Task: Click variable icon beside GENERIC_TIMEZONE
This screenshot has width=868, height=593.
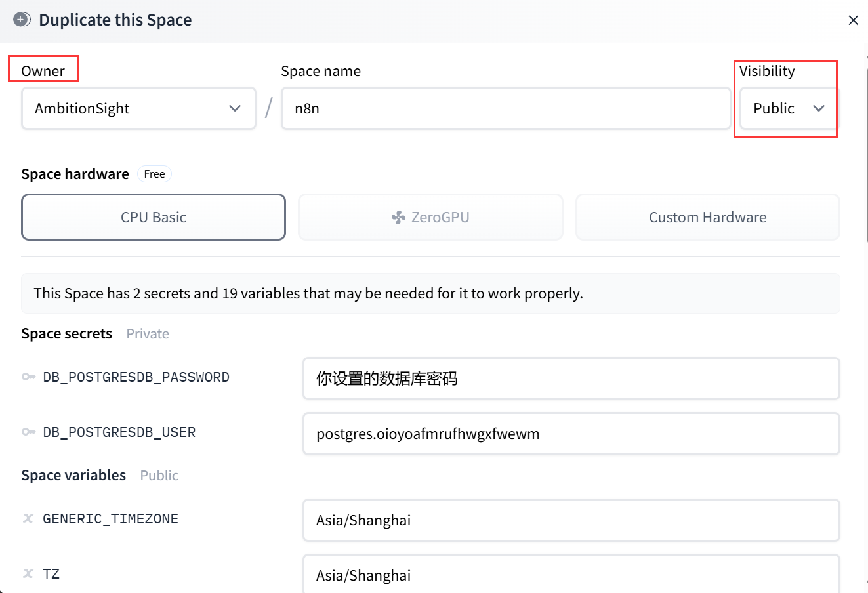Action: [x=28, y=519]
